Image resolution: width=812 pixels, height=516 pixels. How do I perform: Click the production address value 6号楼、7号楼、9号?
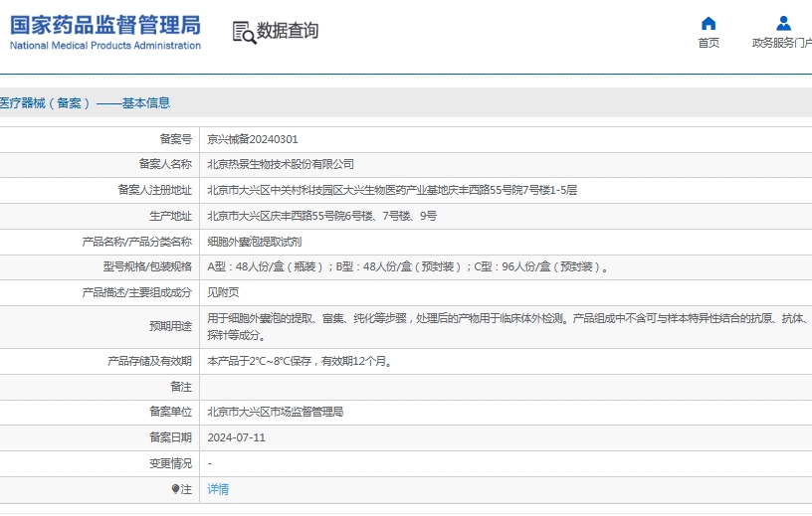pyautogui.click(x=322, y=216)
